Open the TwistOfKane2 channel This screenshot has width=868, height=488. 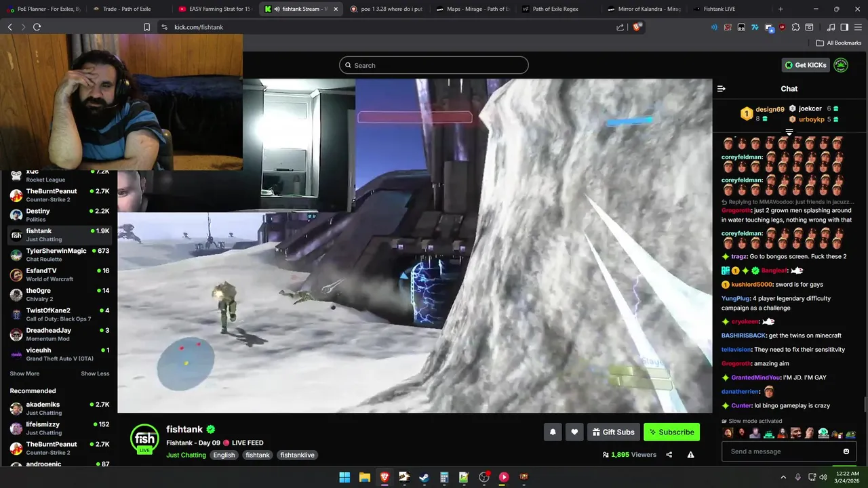tap(59, 314)
